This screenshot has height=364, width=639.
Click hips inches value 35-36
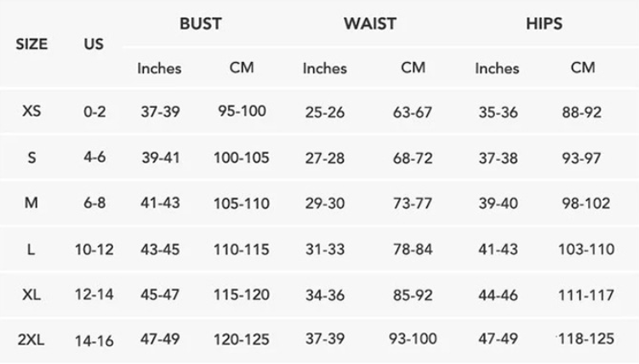click(x=497, y=111)
